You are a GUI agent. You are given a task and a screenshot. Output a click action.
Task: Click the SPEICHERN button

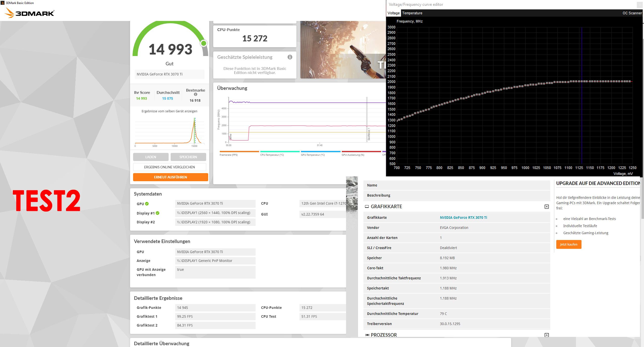pyautogui.click(x=188, y=157)
